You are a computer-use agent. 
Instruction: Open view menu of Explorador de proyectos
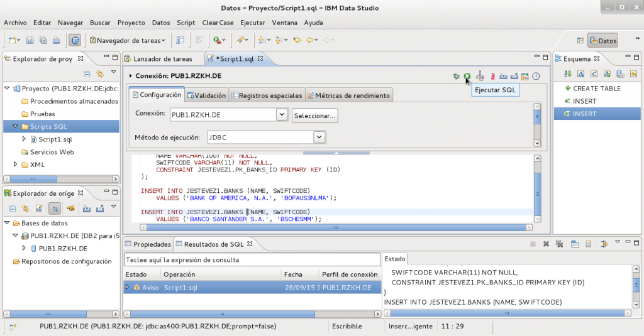tap(114, 73)
